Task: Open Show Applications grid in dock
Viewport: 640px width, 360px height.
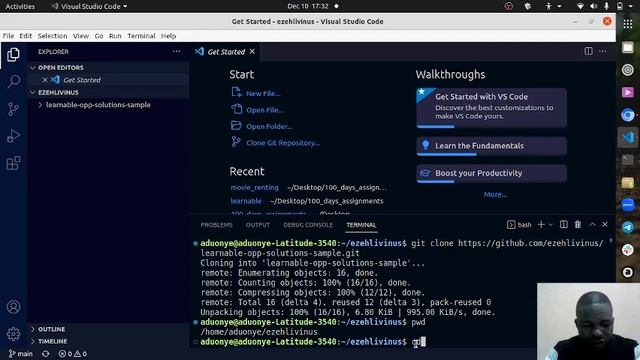Action: [628, 24]
